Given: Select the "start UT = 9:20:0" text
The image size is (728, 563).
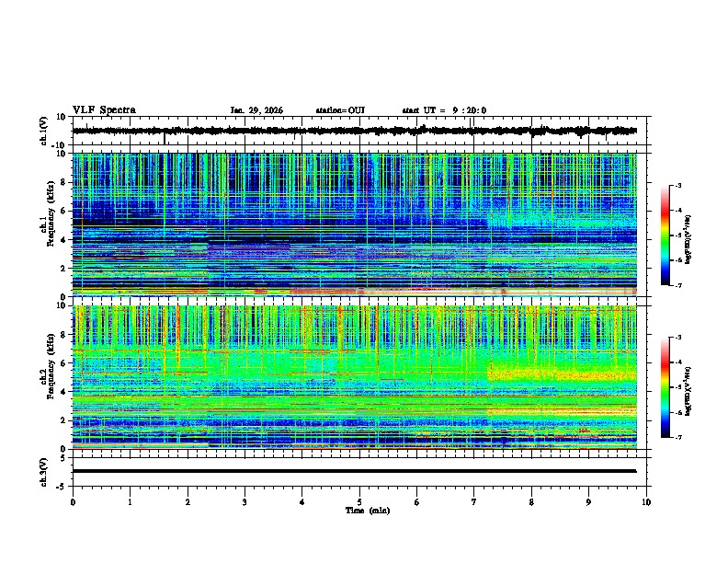Looking at the screenshot, I should click(444, 110).
